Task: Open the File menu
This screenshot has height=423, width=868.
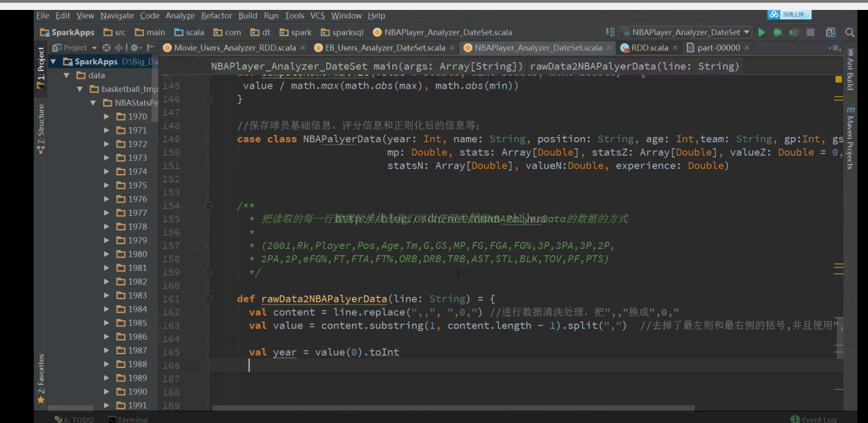Action: [43, 15]
